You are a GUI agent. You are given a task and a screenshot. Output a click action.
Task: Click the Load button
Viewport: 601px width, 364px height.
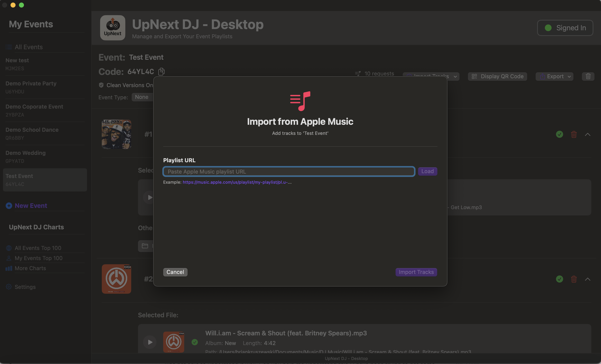tap(427, 171)
